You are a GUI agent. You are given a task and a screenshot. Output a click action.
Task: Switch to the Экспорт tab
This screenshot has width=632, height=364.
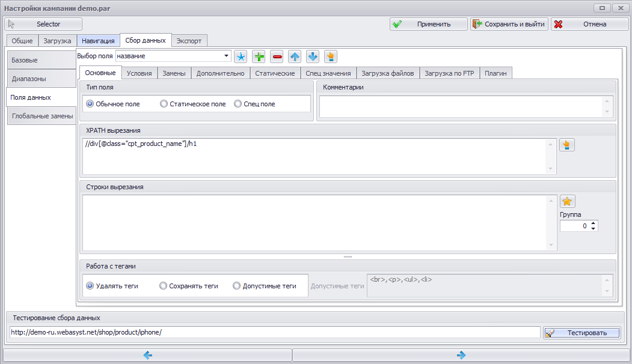click(189, 41)
